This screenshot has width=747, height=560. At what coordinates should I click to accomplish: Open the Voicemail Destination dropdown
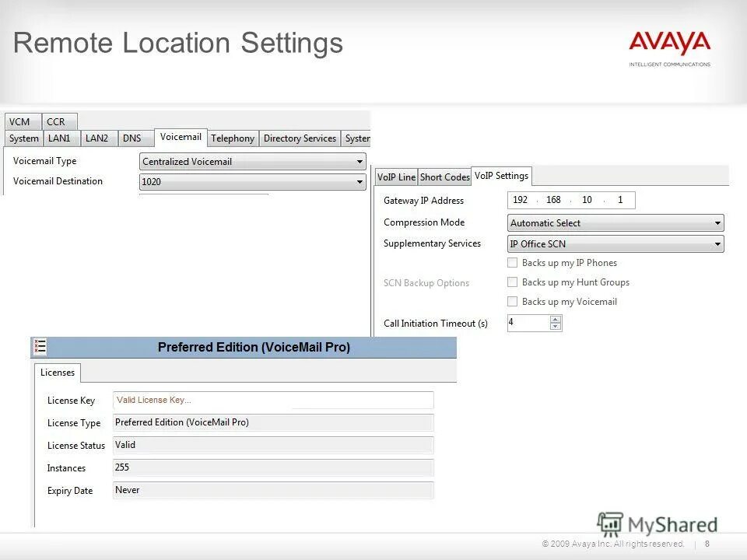[x=359, y=181]
